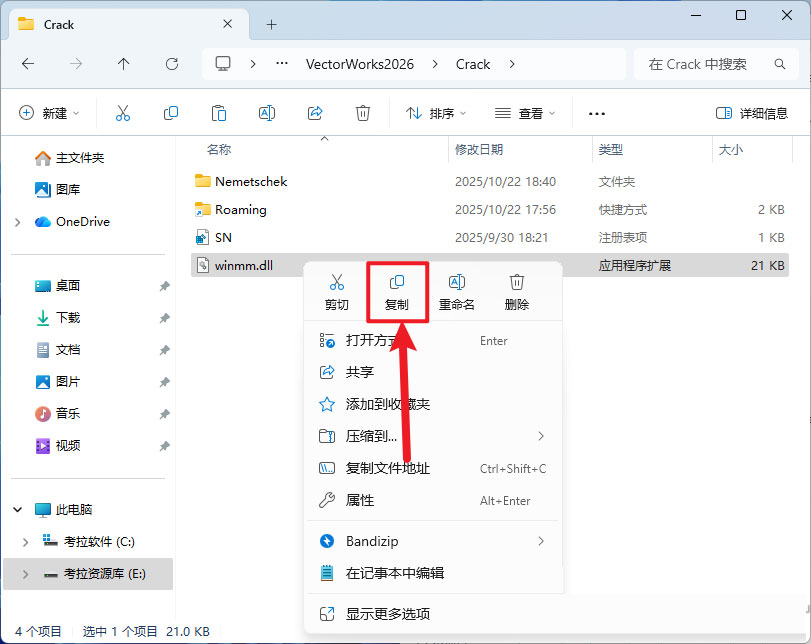This screenshot has width=811, height=644.
Task: Expand the 考拉软件 (C:) drive
Action: click(x=25, y=542)
